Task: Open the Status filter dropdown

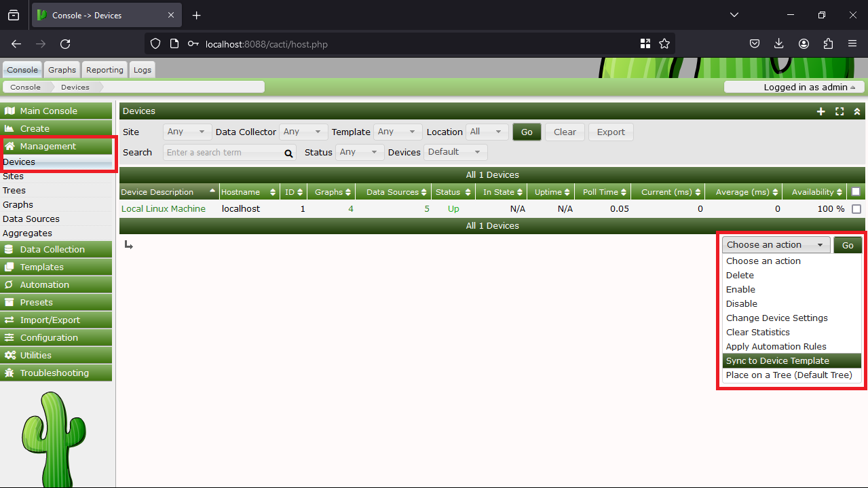Action: [361, 152]
